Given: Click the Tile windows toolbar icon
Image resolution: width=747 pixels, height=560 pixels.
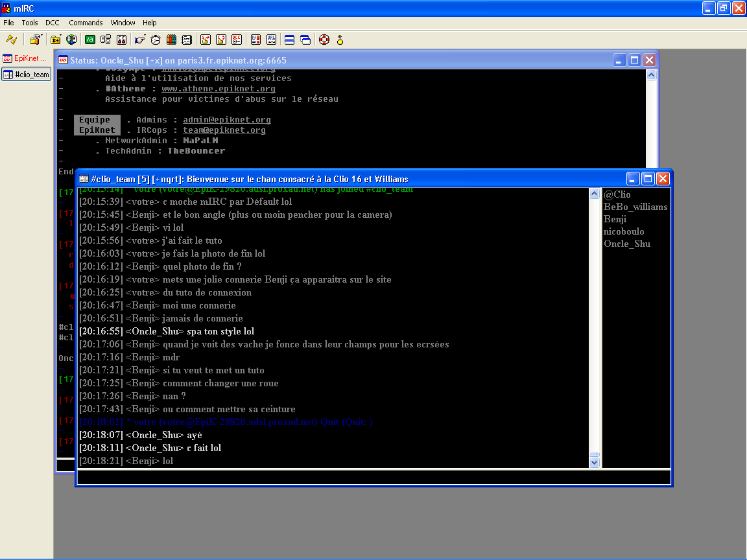Looking at the screenshot, I should 289,40.
